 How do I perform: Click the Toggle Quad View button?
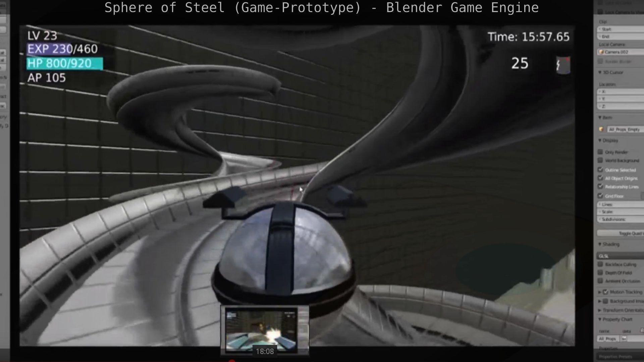(621, 233)
